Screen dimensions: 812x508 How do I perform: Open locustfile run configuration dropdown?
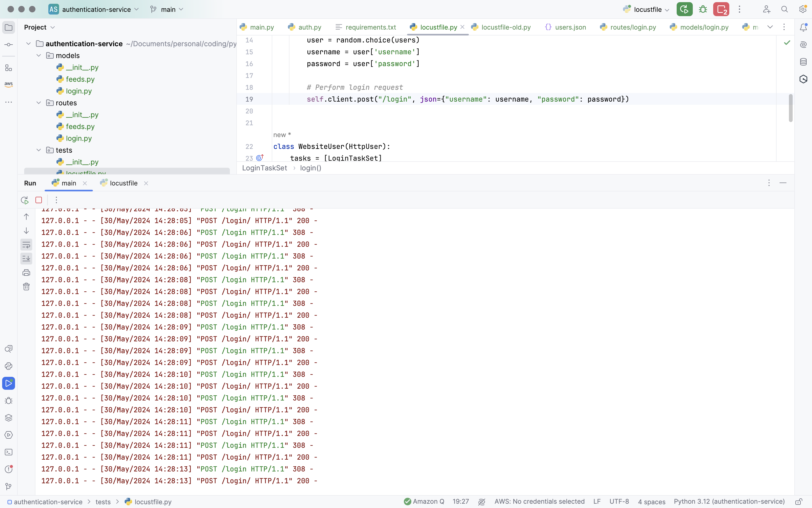point(646,9)
